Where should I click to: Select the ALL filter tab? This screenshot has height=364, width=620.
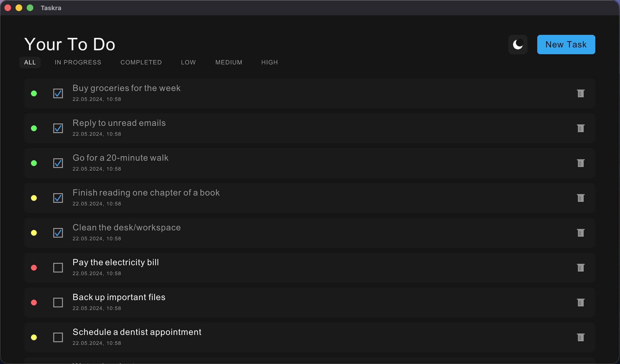tap(30, 62)
